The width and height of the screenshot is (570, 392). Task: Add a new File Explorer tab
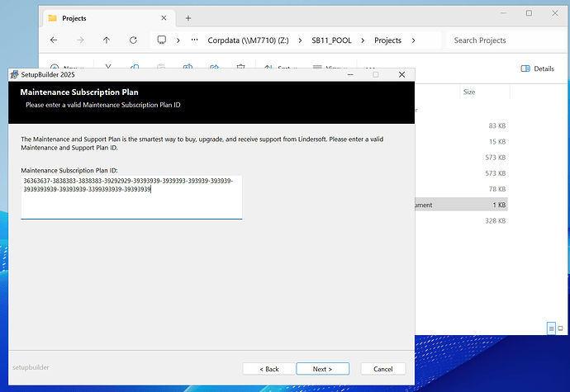188,18
